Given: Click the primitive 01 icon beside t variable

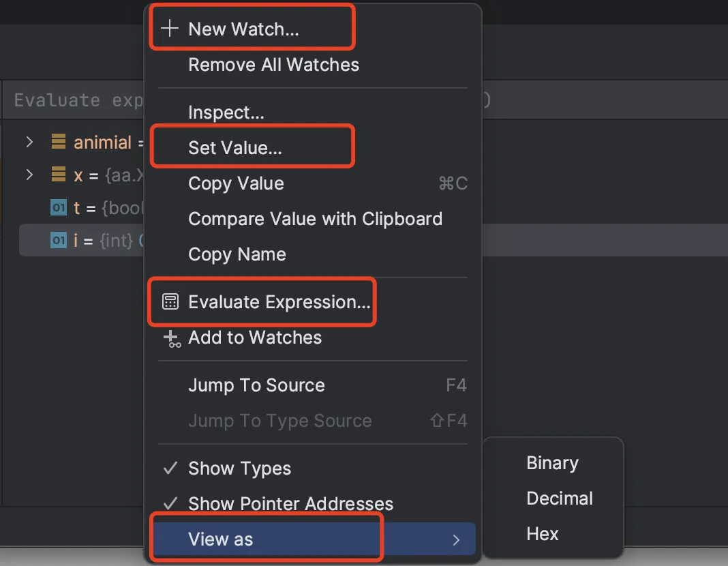Looking at the screenshot, I should 59,207.
